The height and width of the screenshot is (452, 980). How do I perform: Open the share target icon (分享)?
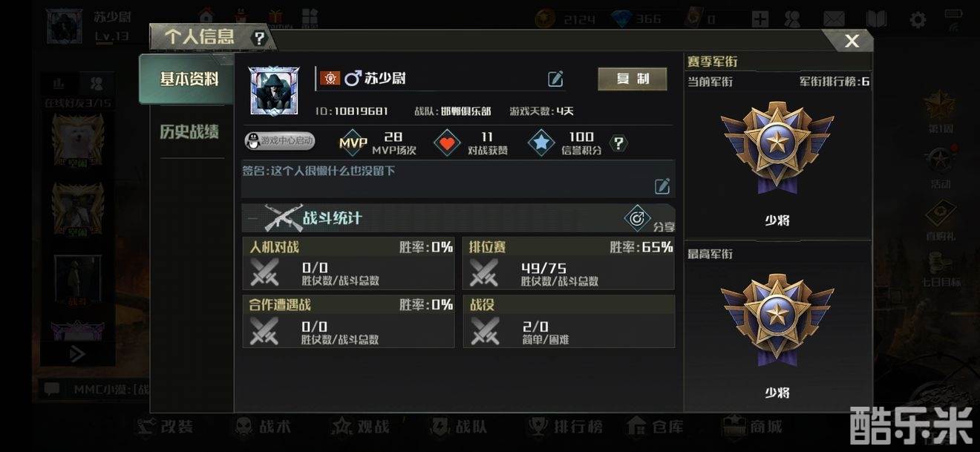(x=636, y=218)
